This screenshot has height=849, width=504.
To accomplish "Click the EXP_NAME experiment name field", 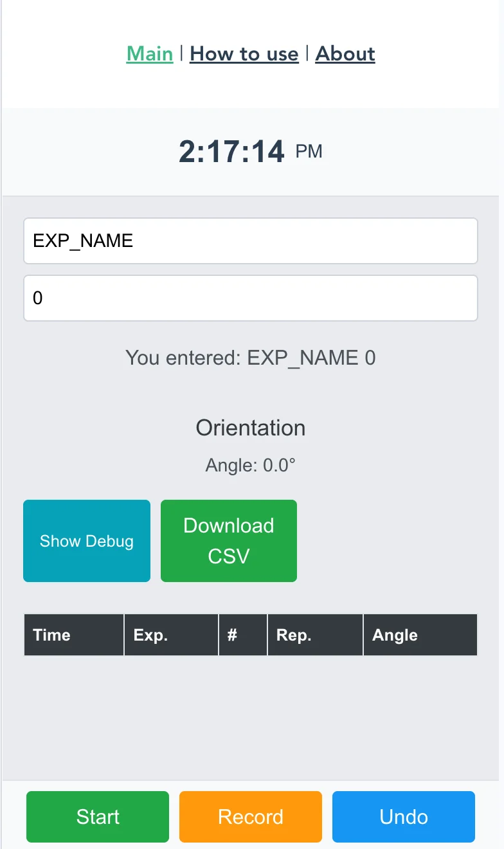I will coord(251,241).
